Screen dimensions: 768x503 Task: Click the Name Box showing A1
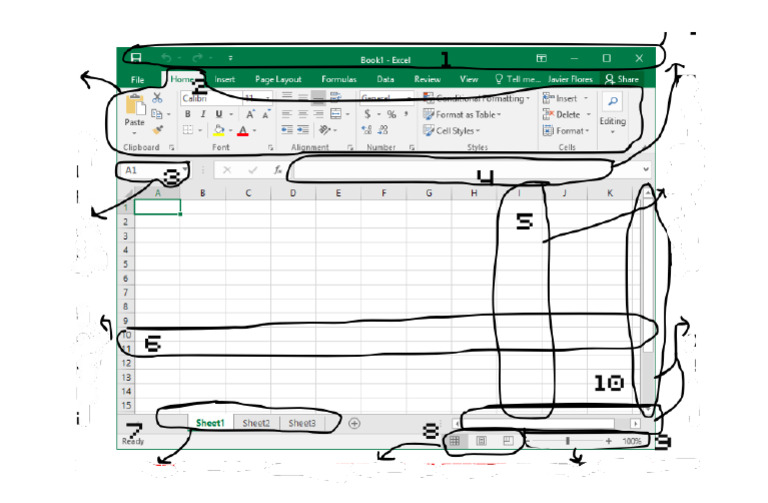coord(153,170)
